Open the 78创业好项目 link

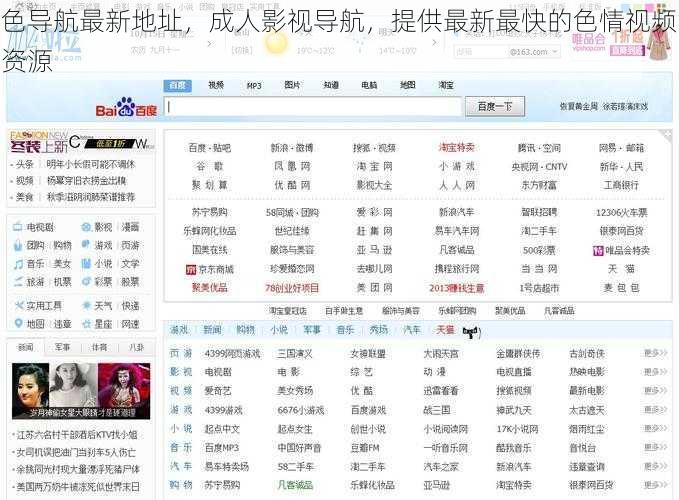[292, 288]
